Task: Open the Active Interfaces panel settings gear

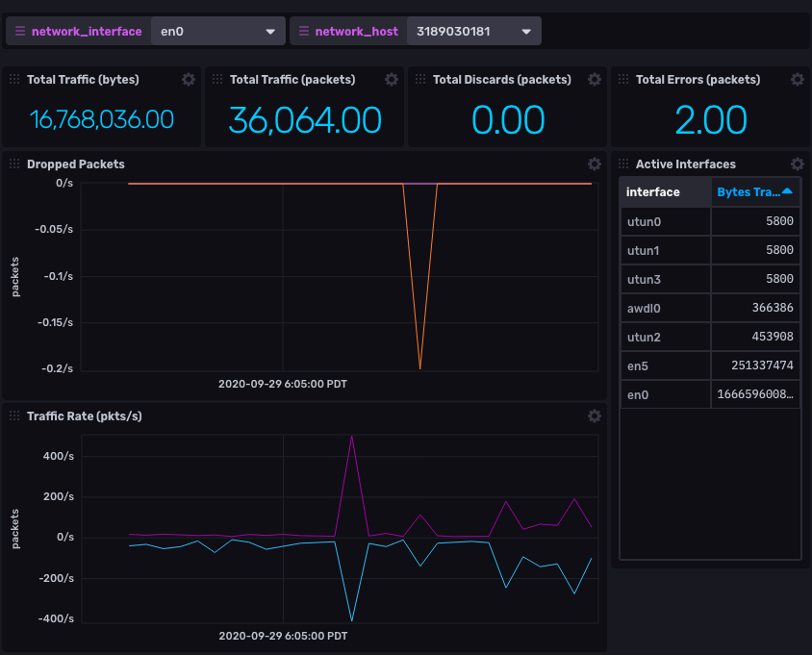Action: click(797, 164)
